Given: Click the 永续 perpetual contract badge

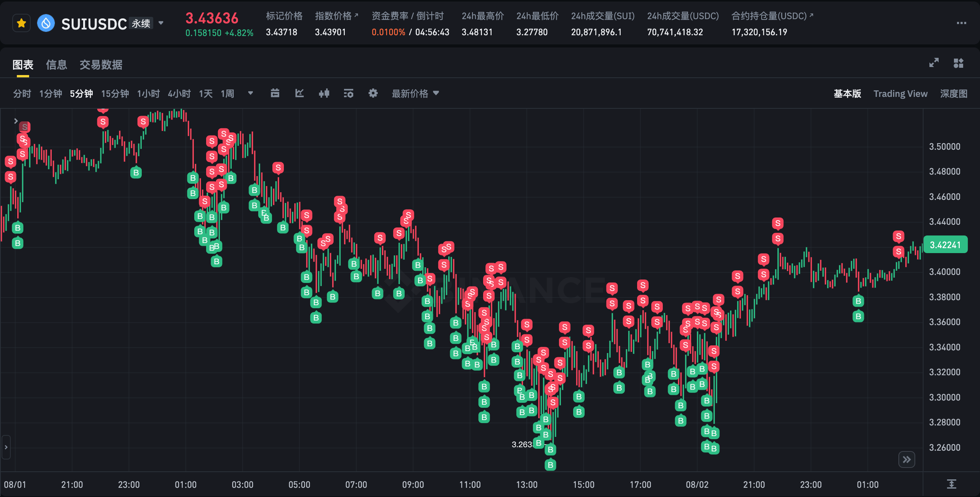Looking at the screenshot, I should [x=141, y=23].
